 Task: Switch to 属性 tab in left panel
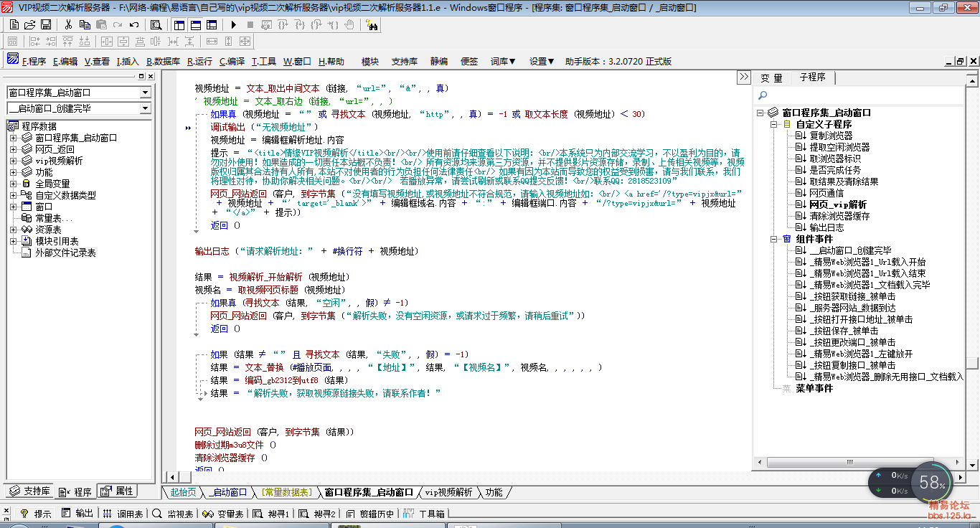click(118, 491)
